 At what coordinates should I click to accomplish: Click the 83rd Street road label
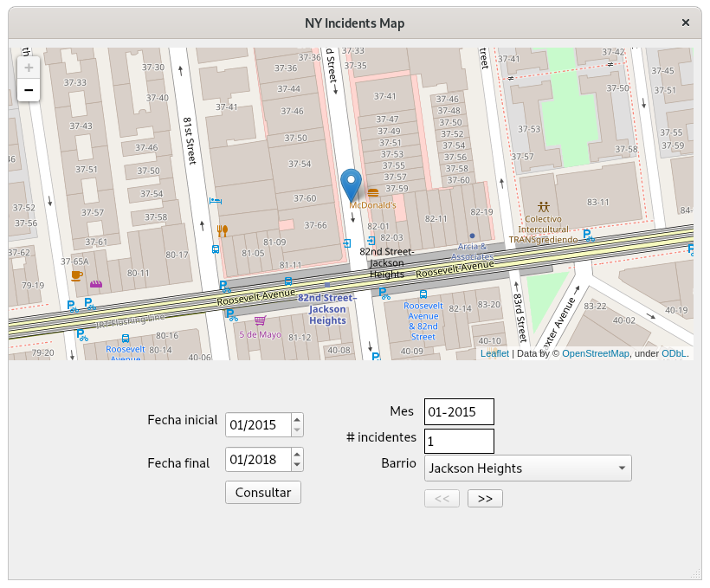click(x=520, y=318)
